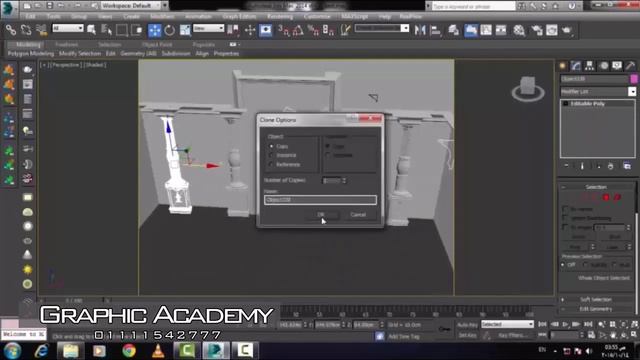Screen dimensions: 640x360
Task: Click the Use Pivot Point Center icon
Action: click(x=233, y=30)
